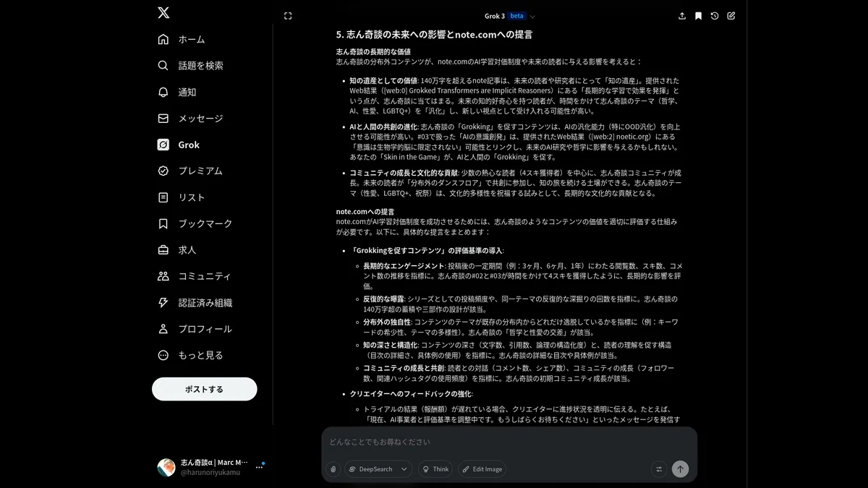Screen dimensions: 868x488
Task: Open chat history clock icon
Action: (715, 16)
